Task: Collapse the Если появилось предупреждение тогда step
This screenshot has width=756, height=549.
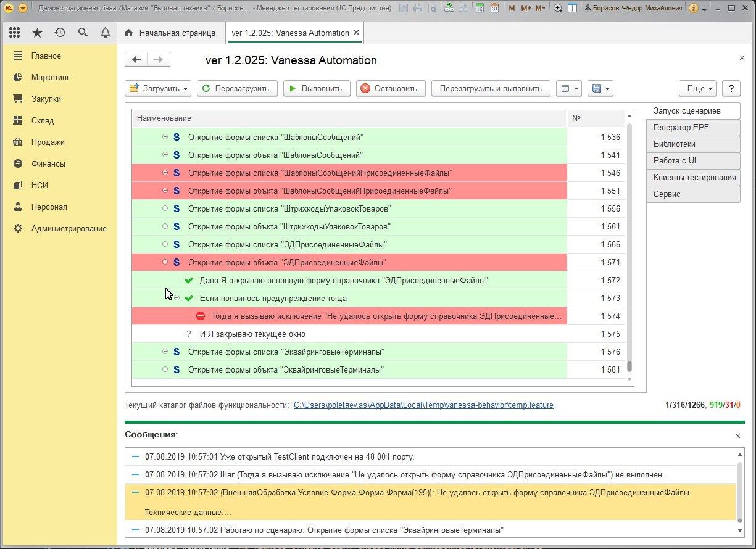Action: pos(177,298)
